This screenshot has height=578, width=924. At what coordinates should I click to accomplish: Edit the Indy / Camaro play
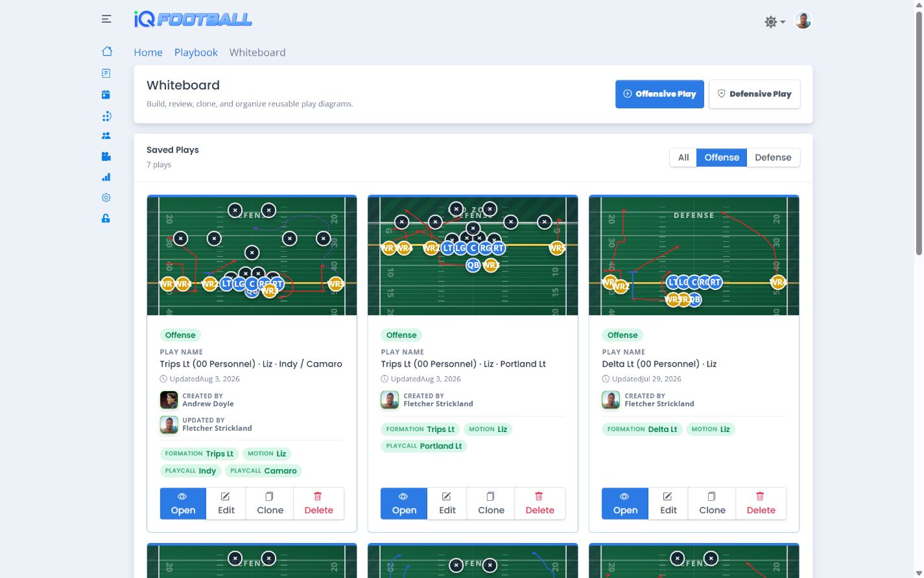point(226,504)
